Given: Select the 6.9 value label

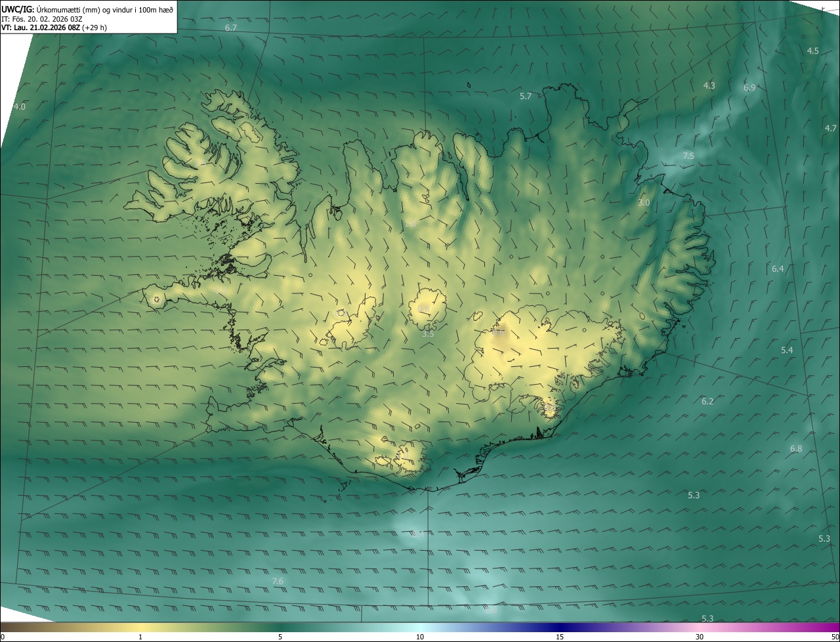Looking at the screenshot, I should (x=749, y=87).
